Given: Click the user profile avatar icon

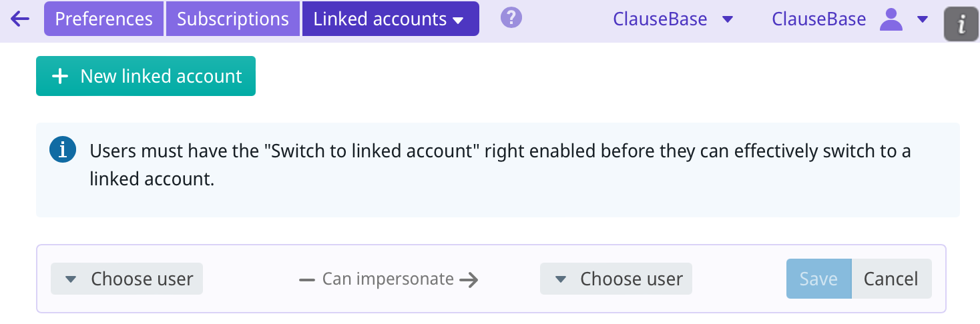Looking at the screenshot, I should click(x=891, y=19).
